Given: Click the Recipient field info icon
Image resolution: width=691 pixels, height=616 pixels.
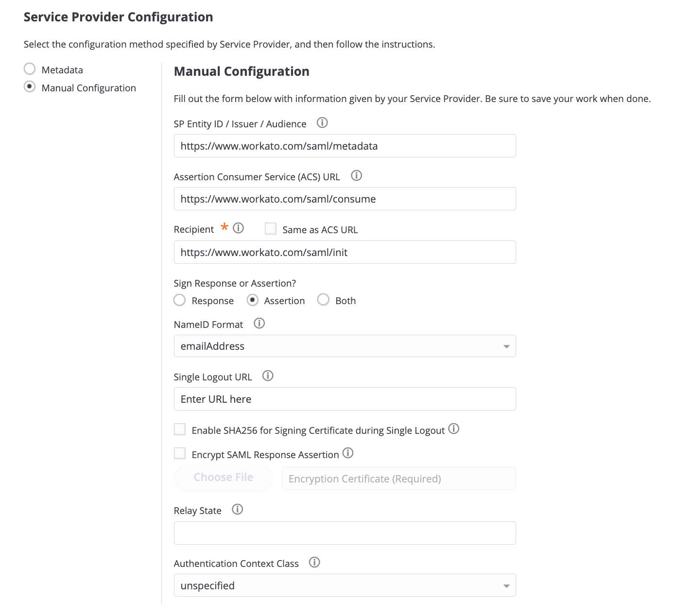Looking at the screenshot, I should 239,228.
